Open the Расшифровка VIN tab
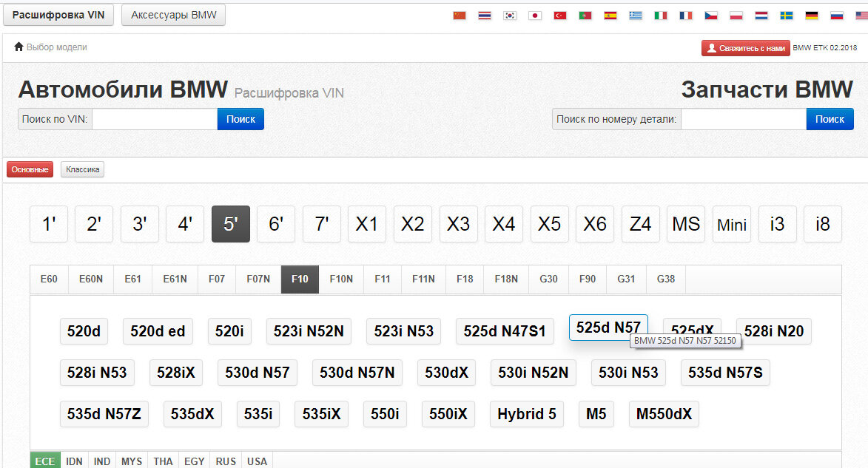 (x=58, y=15)
